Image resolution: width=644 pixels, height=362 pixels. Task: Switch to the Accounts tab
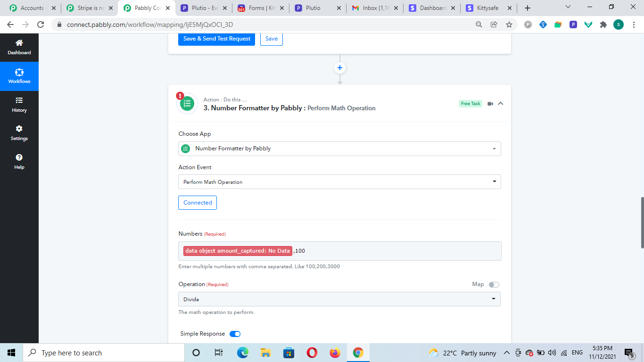point(32,8)
